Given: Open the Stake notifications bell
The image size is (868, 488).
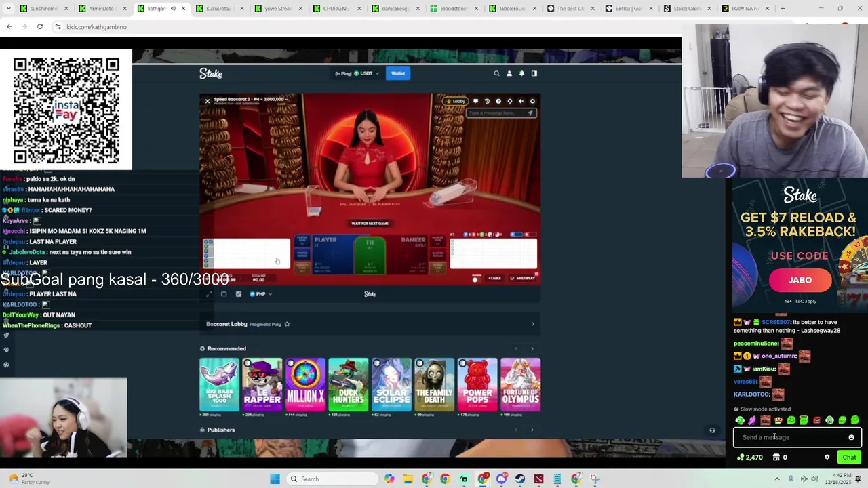Looking at the screenshot, I should [x=521, y=73].
